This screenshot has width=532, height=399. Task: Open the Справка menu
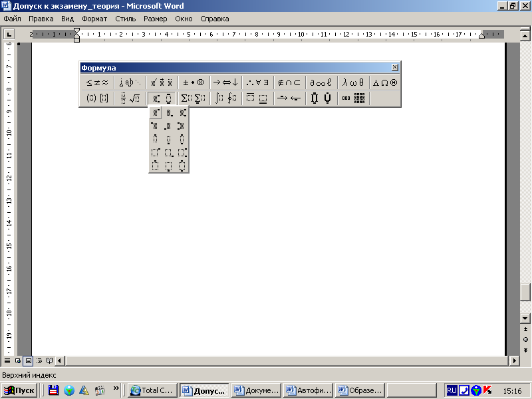[215, 19]
